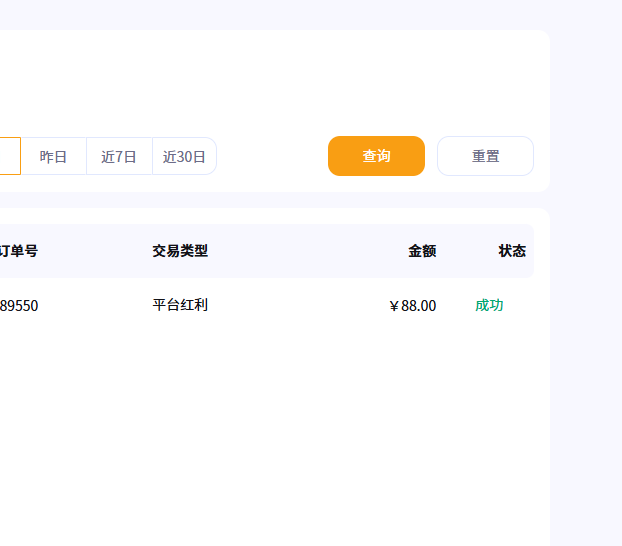Choose the 近7日 date range option
The width and height of the screenshot is (622, 546).
pyautogui.click(x=119, y=157)
